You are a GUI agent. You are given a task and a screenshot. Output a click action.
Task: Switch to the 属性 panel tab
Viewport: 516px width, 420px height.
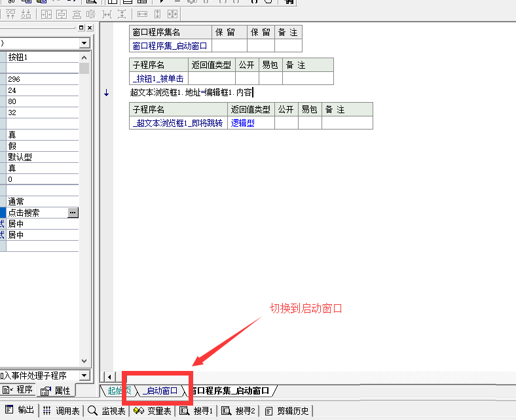click(55, 391)
